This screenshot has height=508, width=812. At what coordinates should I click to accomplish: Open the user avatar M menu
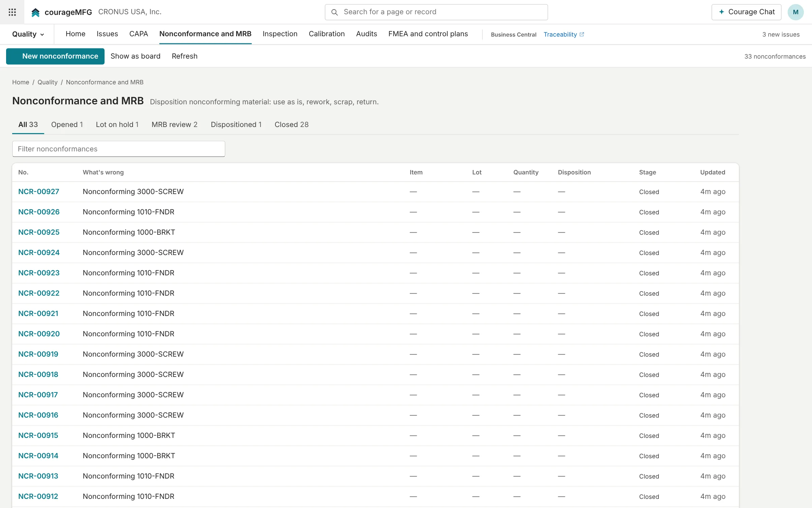click(x=795, y=12)
